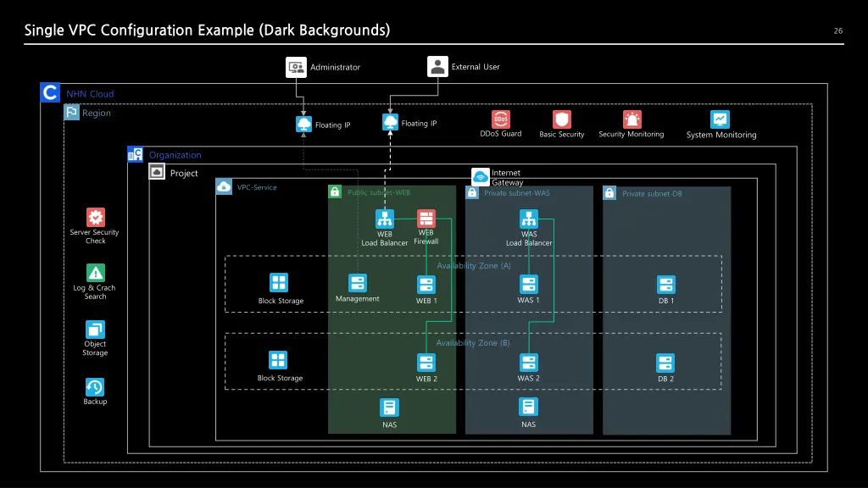Click the Public subnet-WEB lock icon
Viewport: 868px width, 488px height.
coord(335,192)
